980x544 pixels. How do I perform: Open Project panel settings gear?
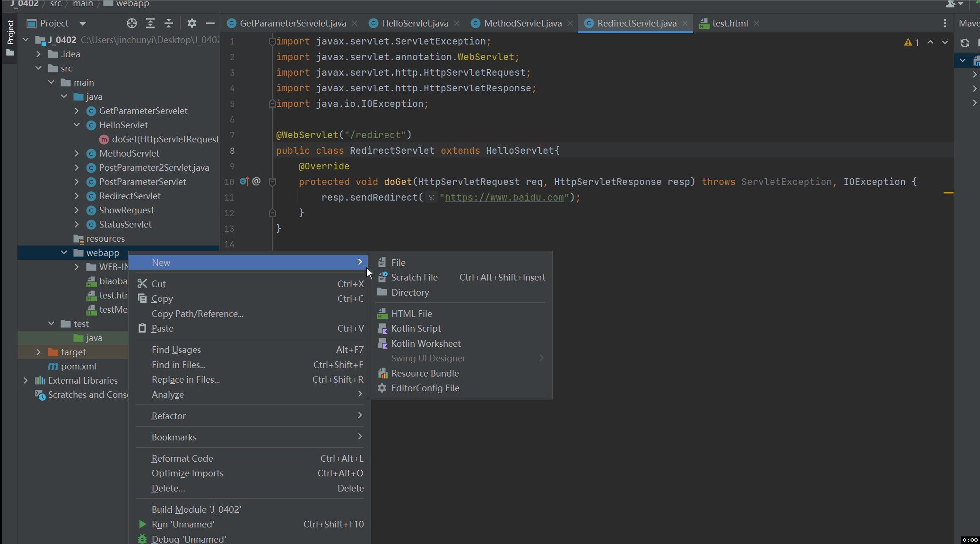pos(191,23)
